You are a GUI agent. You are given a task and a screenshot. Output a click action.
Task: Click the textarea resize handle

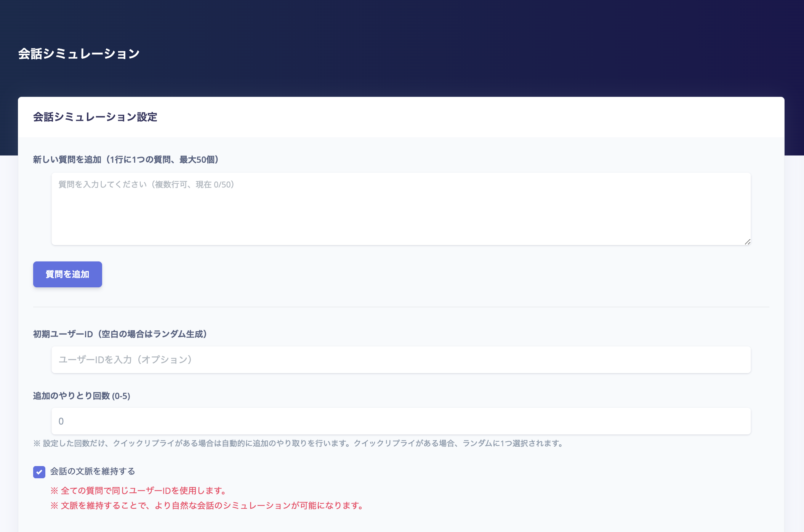pyautogui.click(x=747, y=242)
